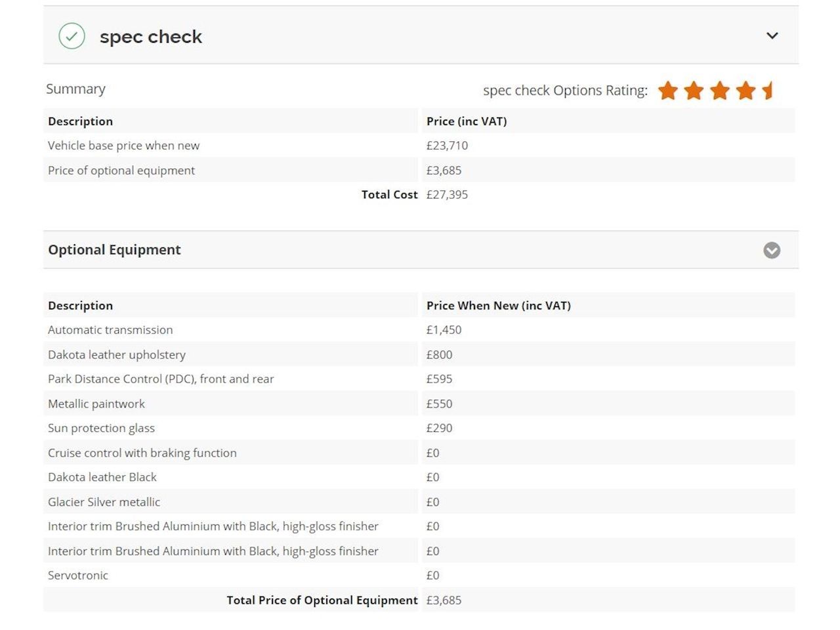Click the Price When New column header
The width and height of the screenshot is (840, 630).
499,306
